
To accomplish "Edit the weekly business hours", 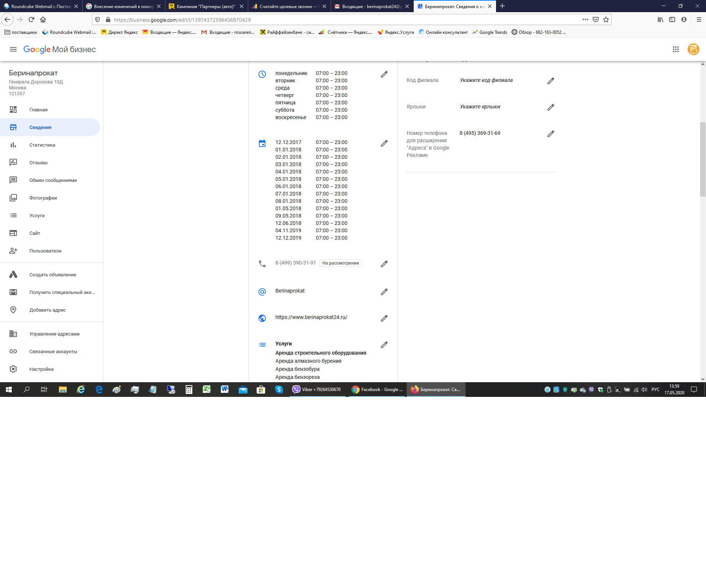I will coord(384,74).
